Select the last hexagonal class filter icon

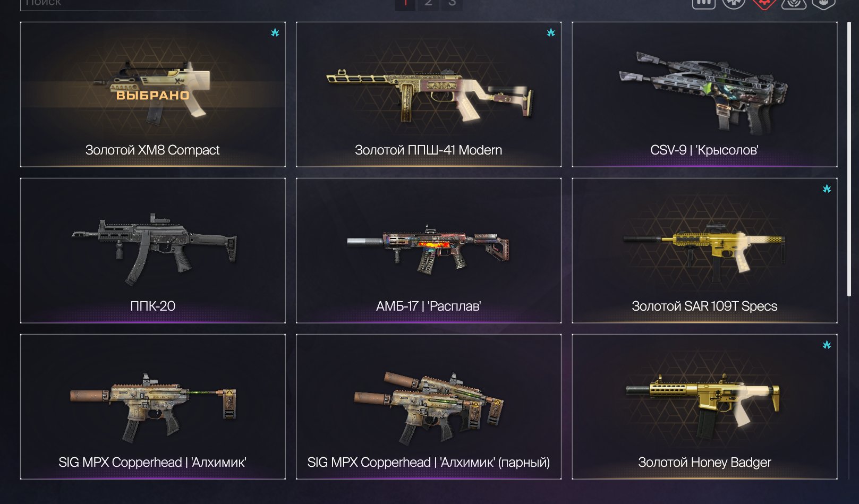click(x=823, y=3)
